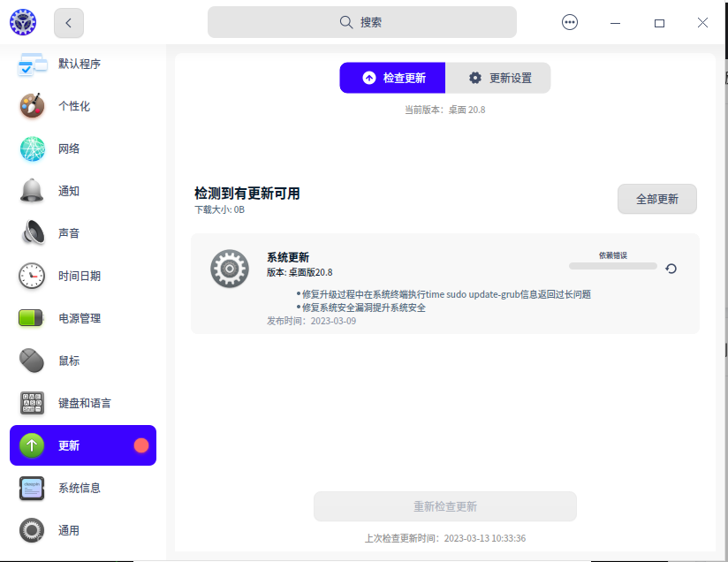Image resolution: width=728 pixels, height=562 pixels.
Task: Click the 系统更新 title text
Action: point(288,257)
